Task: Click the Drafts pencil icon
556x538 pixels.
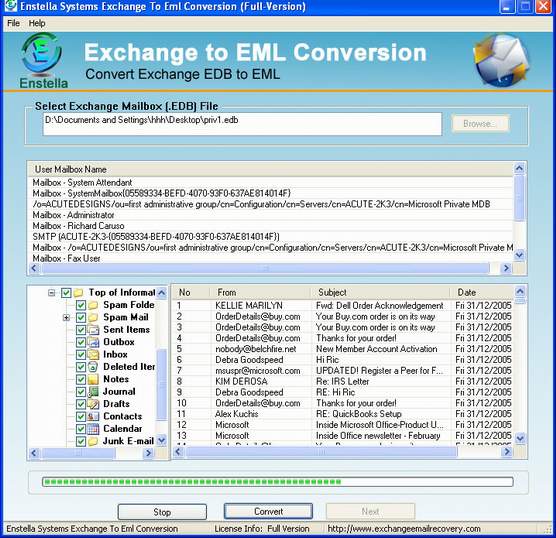Action: [x=93, y=404]
